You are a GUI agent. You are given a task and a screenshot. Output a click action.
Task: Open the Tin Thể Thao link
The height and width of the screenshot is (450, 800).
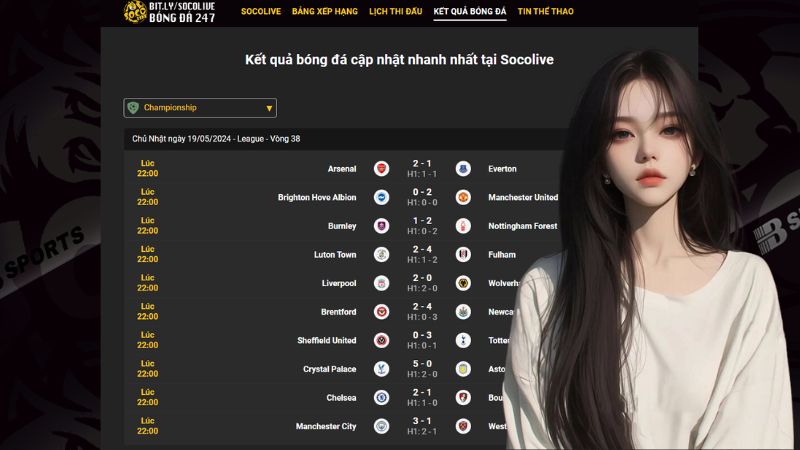[x=545, y=11]
